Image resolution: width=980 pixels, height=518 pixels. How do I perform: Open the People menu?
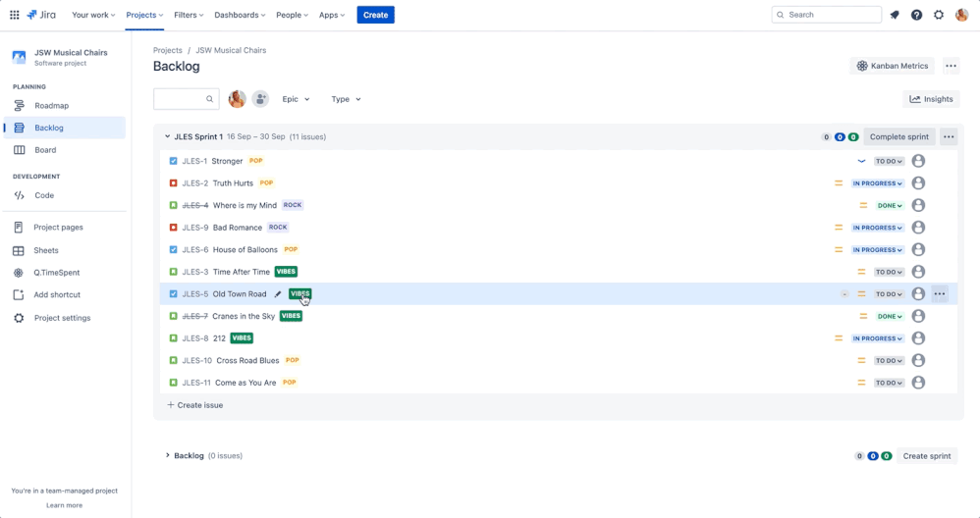point(292,15)
